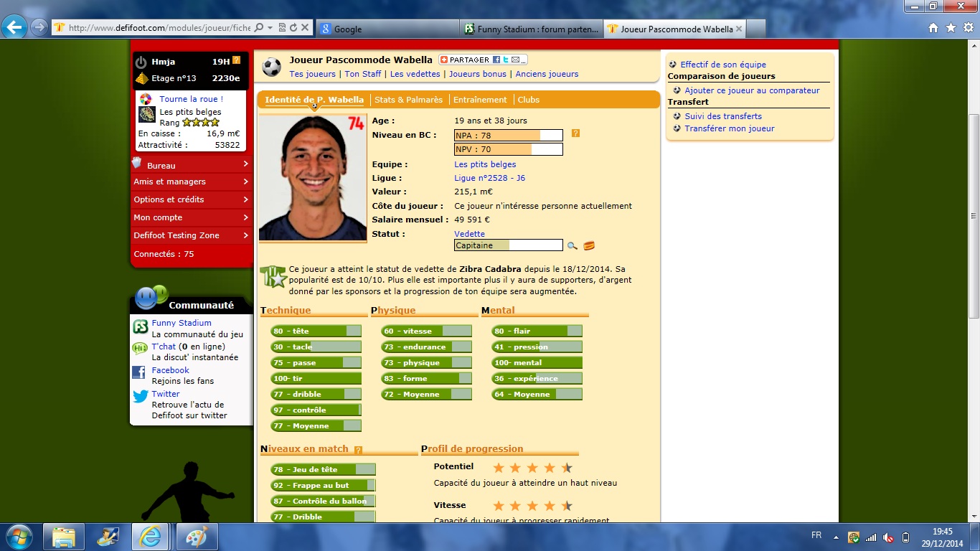This screenshot has width=980, height=551.
Task: Select the Identité de P. Wabella tab
Action: click(x=314, y=100)
